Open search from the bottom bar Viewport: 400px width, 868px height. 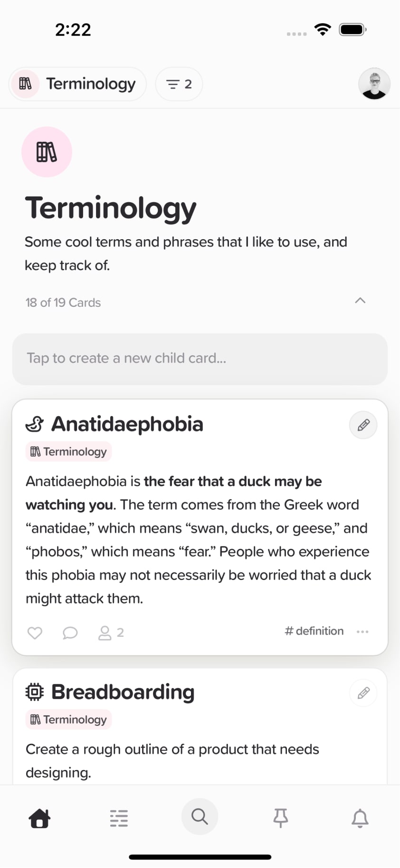coord(200,817)
